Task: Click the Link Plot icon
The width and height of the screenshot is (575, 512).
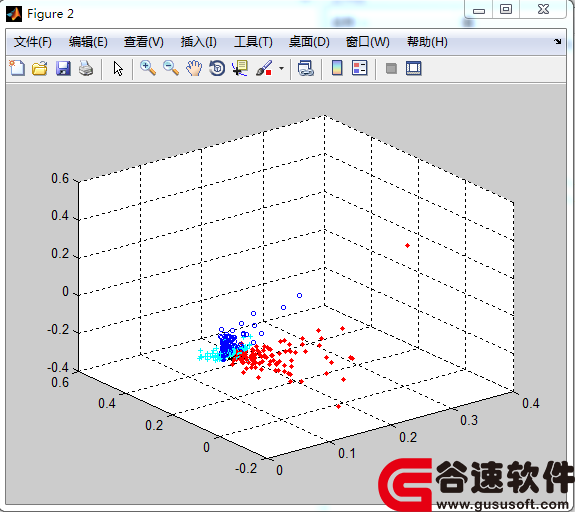Action: 305,68
